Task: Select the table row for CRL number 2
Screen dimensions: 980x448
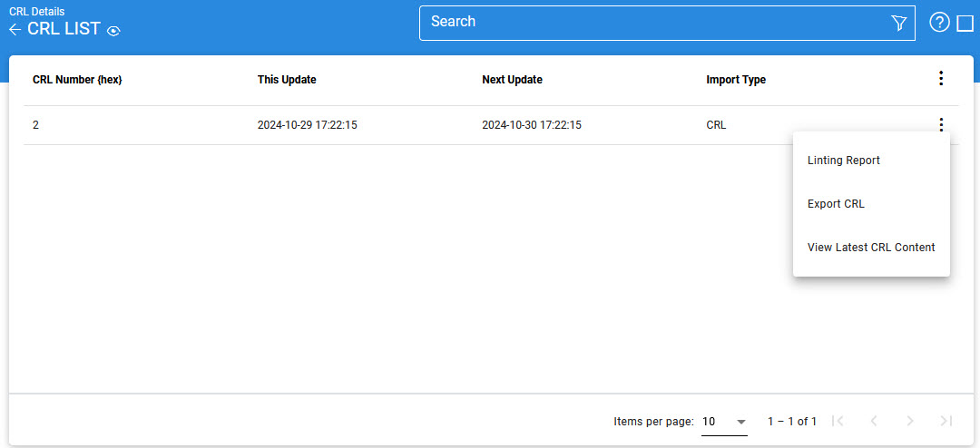Action: [363, 125]
